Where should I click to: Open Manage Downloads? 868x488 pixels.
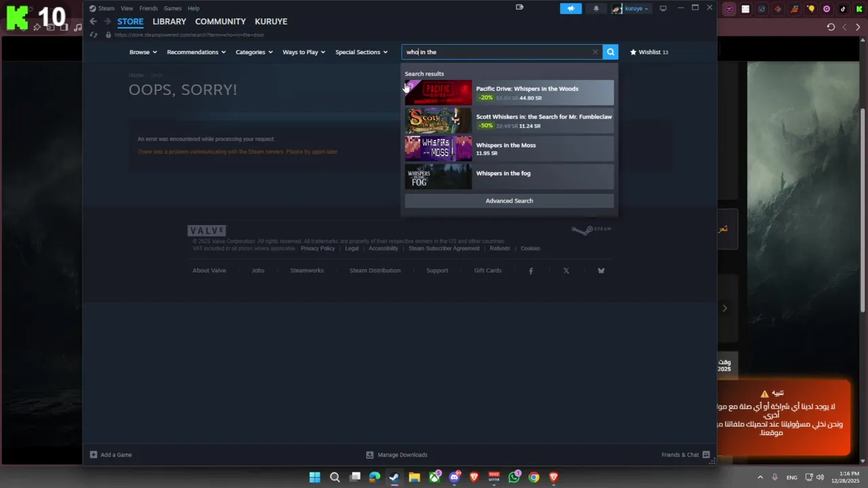[397, 455]
